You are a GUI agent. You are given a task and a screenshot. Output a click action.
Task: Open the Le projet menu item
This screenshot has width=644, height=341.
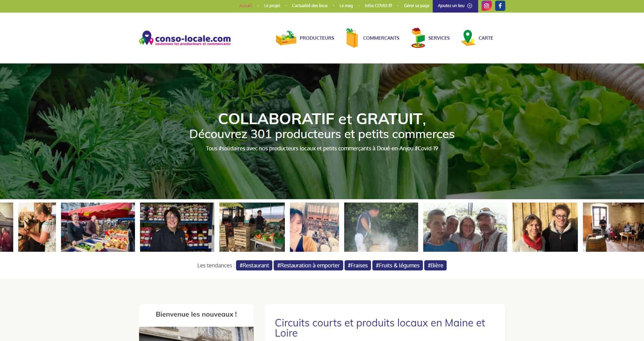click(272, 6)
